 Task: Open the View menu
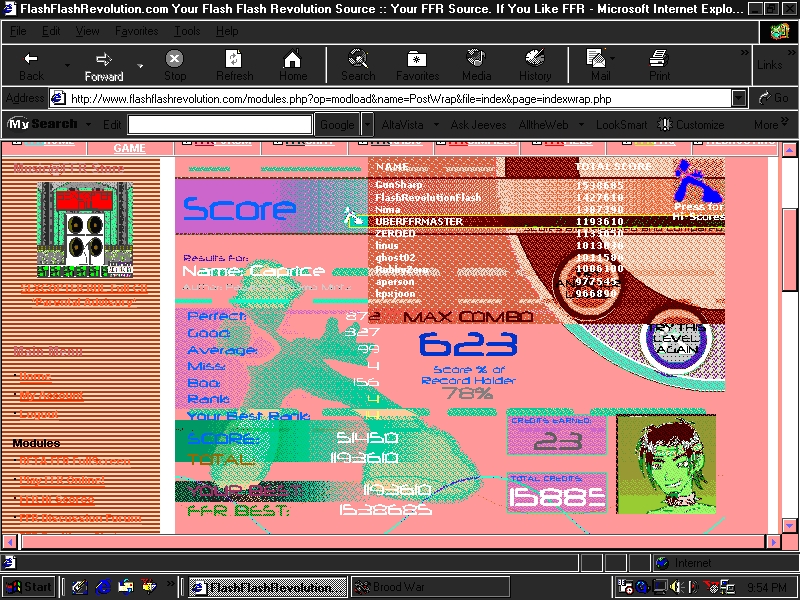click(87, 31)
